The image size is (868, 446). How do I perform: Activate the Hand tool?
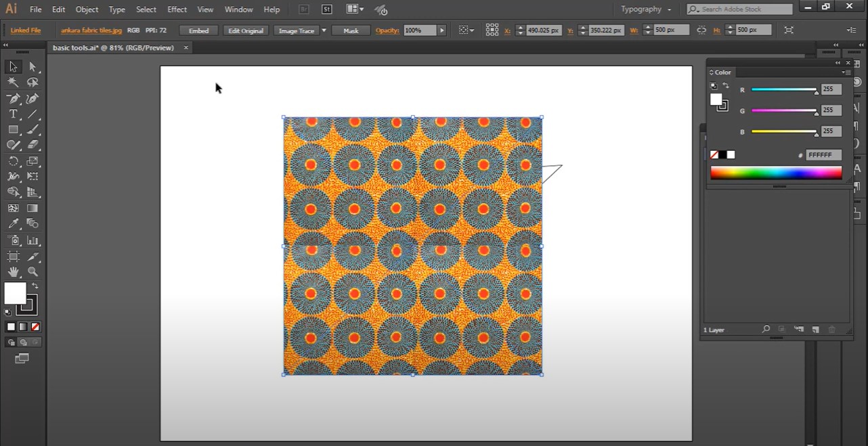[13, 272]
